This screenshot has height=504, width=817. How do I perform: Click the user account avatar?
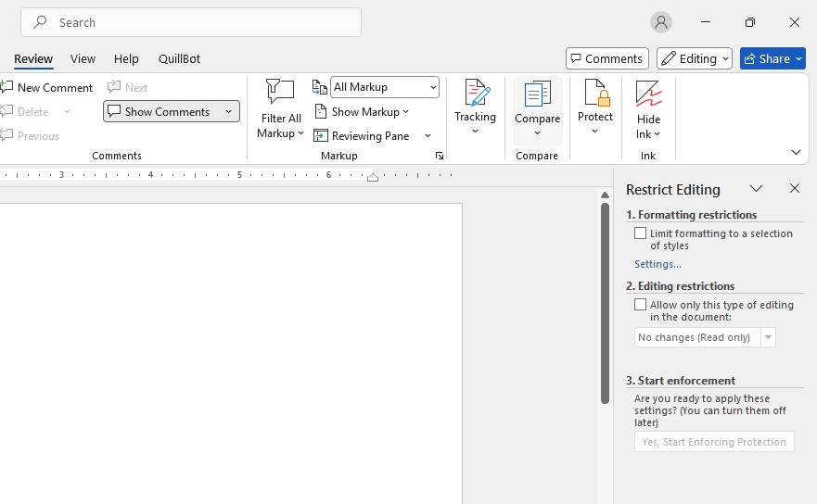tap(660, 22)
